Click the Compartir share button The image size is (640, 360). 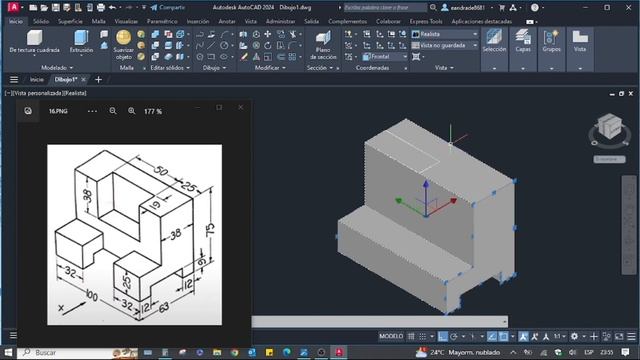pyautogui.click(x=167, y=7)
